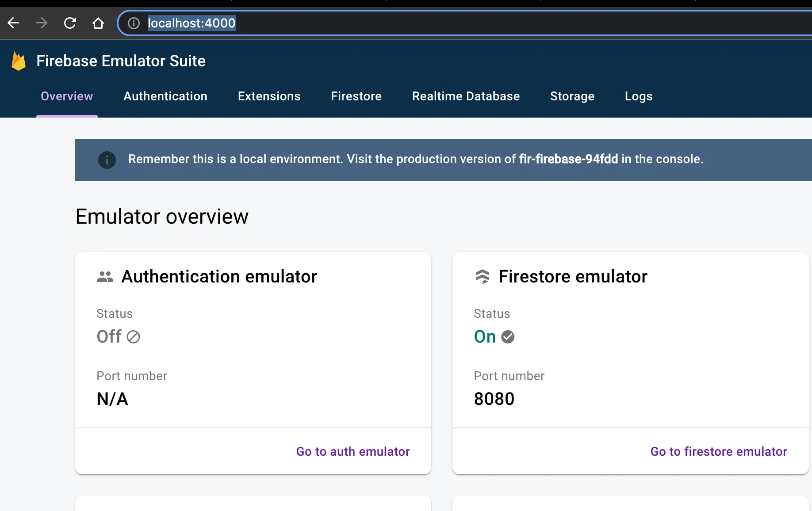View site information icon in address bar
This screenshot has width=812, height=511.
tap(134, 23)
